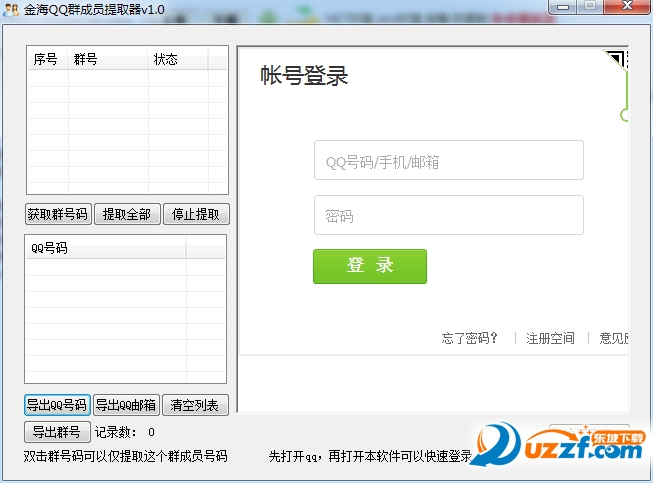Select the 群号 column header

pos(107,59)
